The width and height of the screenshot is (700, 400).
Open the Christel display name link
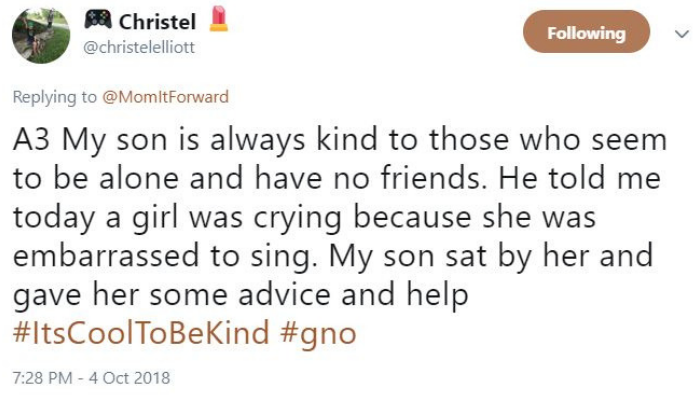click(157, 21)
